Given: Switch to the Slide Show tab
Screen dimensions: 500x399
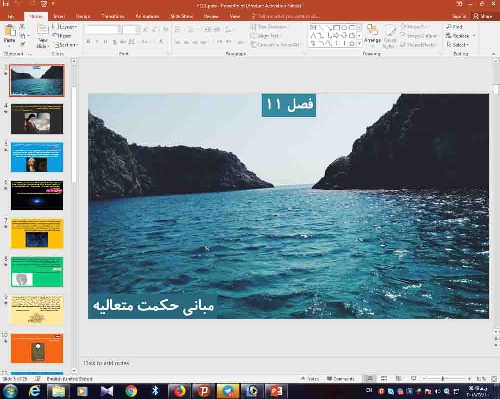Looking at the screenshot, I should tap(181, 16).
